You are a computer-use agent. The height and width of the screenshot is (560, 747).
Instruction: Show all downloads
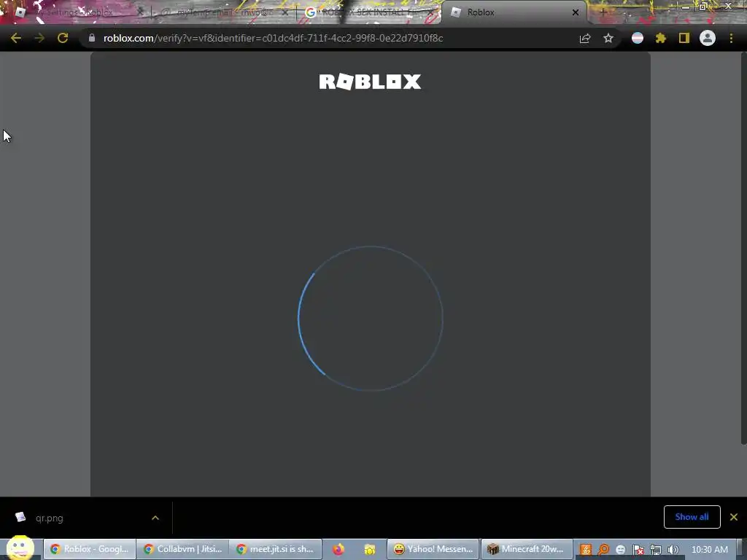point(692,517)
